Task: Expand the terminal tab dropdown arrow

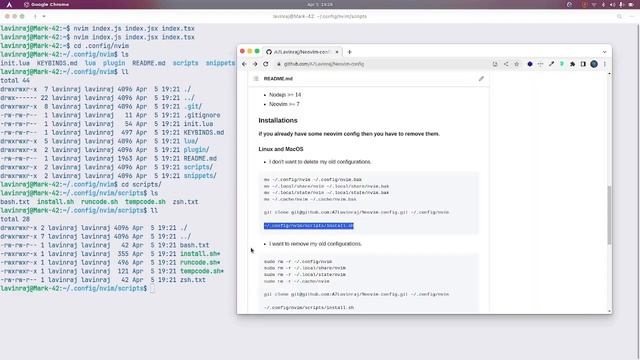Action: [x=44, y=16]
